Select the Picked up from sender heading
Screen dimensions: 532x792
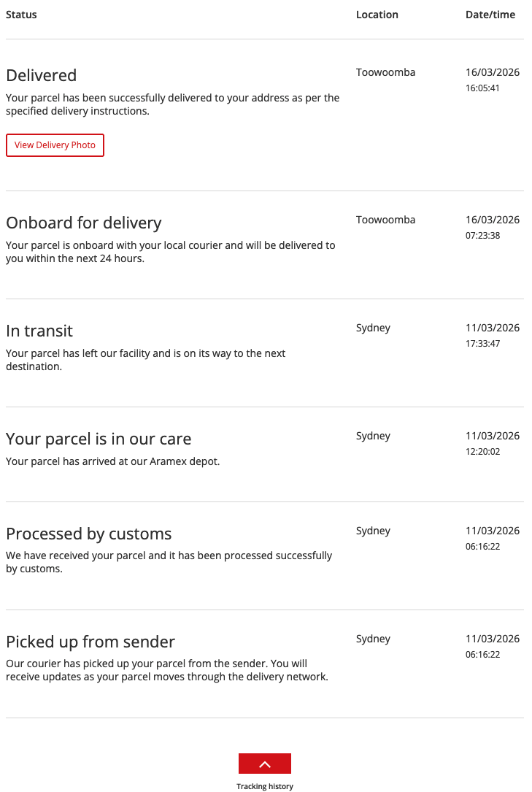(90, 642)
